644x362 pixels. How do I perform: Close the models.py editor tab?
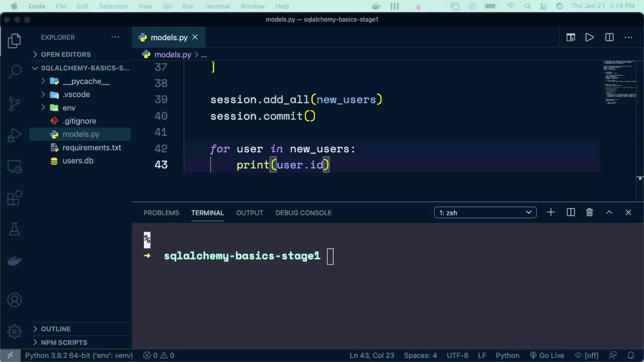coord(195,37)
